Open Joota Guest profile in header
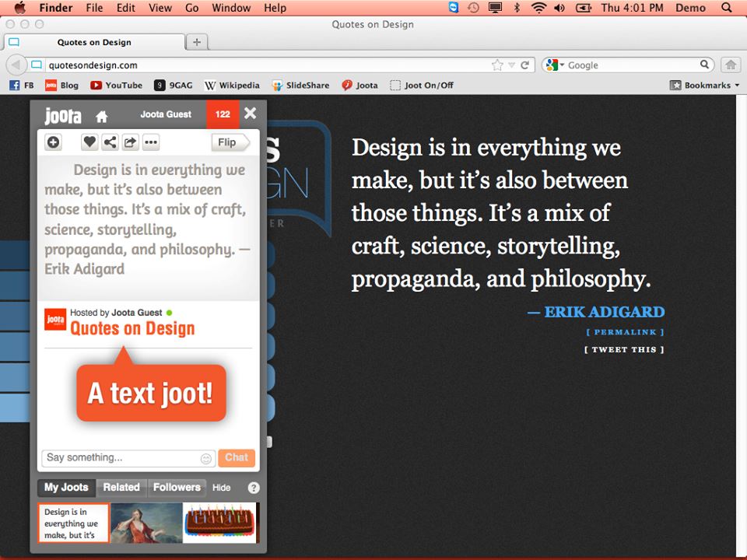747x560 pixels. coord(166,114)
